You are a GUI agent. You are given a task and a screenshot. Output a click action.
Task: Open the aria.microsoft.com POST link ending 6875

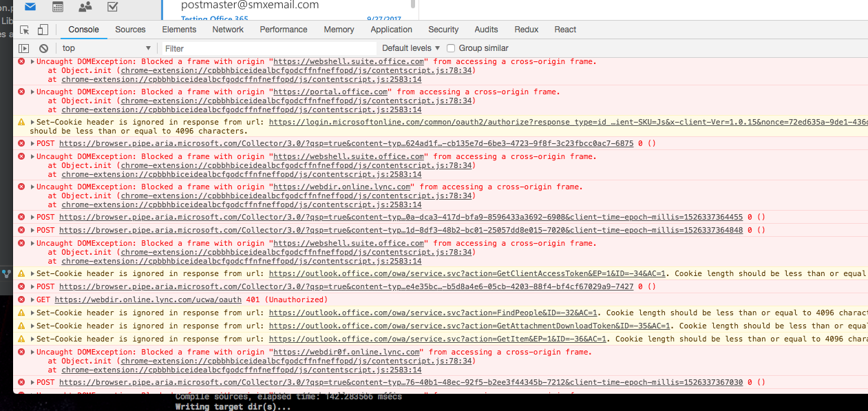[x=346, y=144]
